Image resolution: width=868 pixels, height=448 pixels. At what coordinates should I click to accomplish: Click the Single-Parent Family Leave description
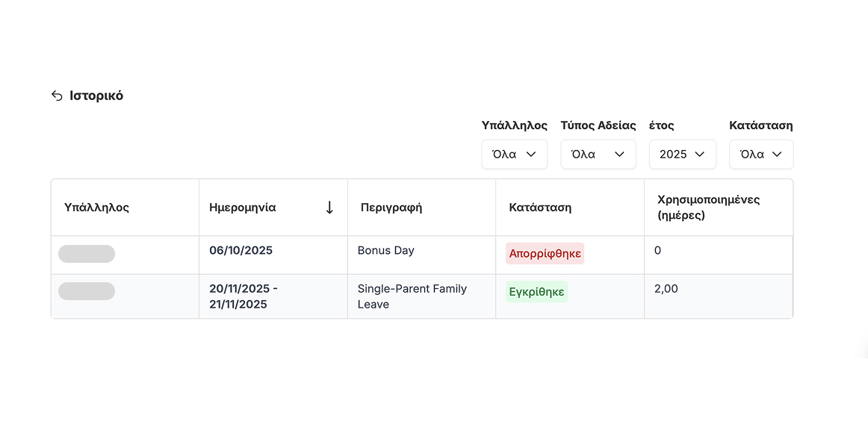coord(412,296)
